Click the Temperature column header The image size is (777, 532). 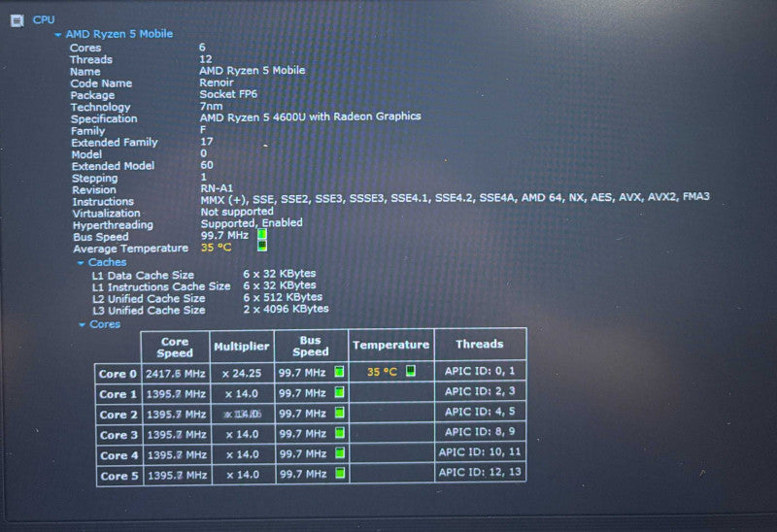click(x=391, y=345)
